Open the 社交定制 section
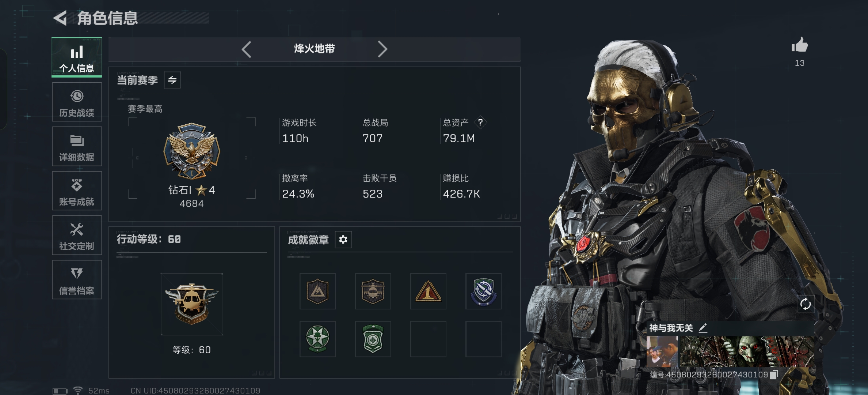The width and height of the screenshot is (868, 395). (77, 235)
